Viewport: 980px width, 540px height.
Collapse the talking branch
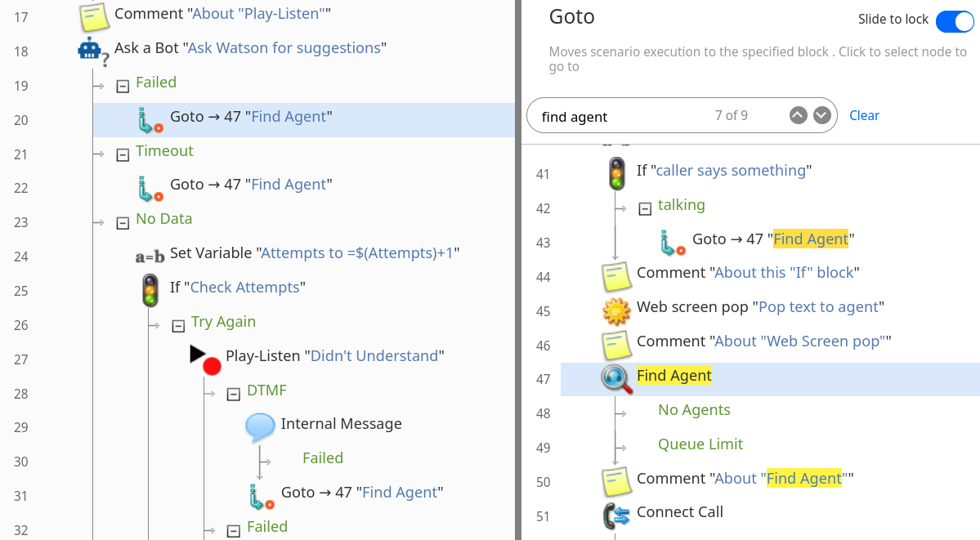645,209
